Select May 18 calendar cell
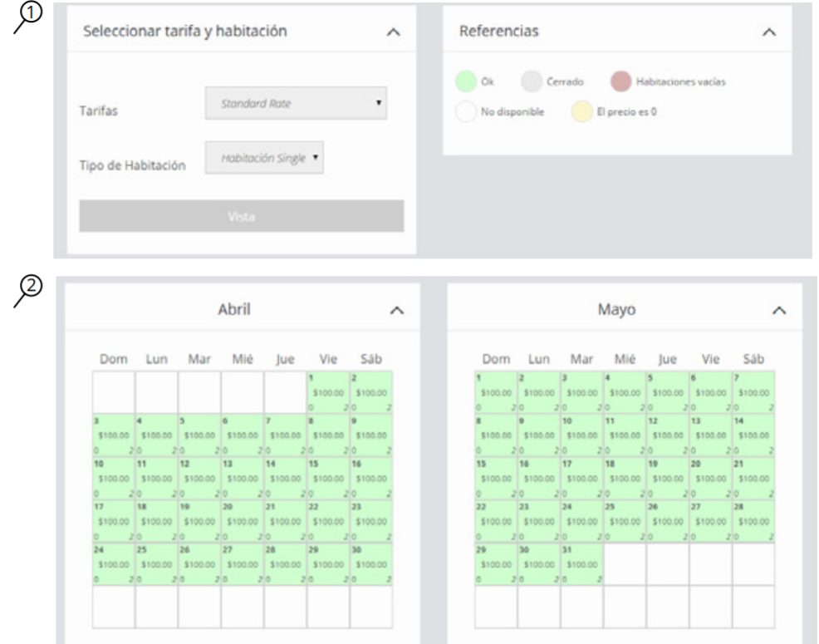Screen dimensions: 819x644 point(625,479)
